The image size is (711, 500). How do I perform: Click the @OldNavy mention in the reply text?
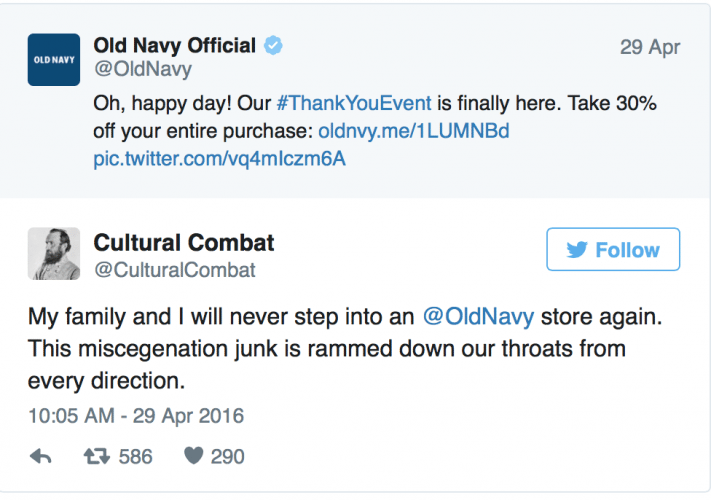pos(478,319)
